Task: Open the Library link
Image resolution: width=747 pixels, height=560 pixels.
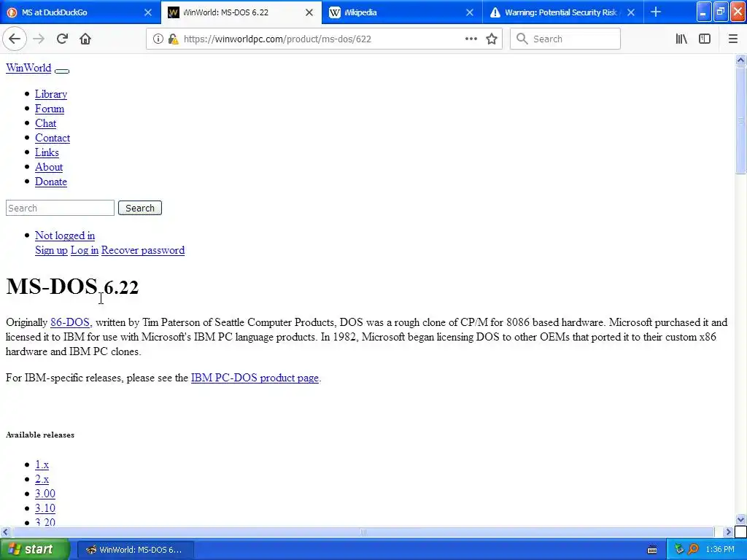Action: pyautogui.click(x=51, y=94)
